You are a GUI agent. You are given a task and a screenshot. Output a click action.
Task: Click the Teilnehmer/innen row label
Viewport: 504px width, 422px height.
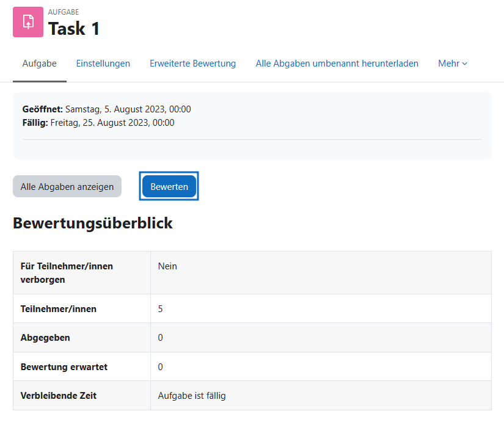click(x=59, y=309)
